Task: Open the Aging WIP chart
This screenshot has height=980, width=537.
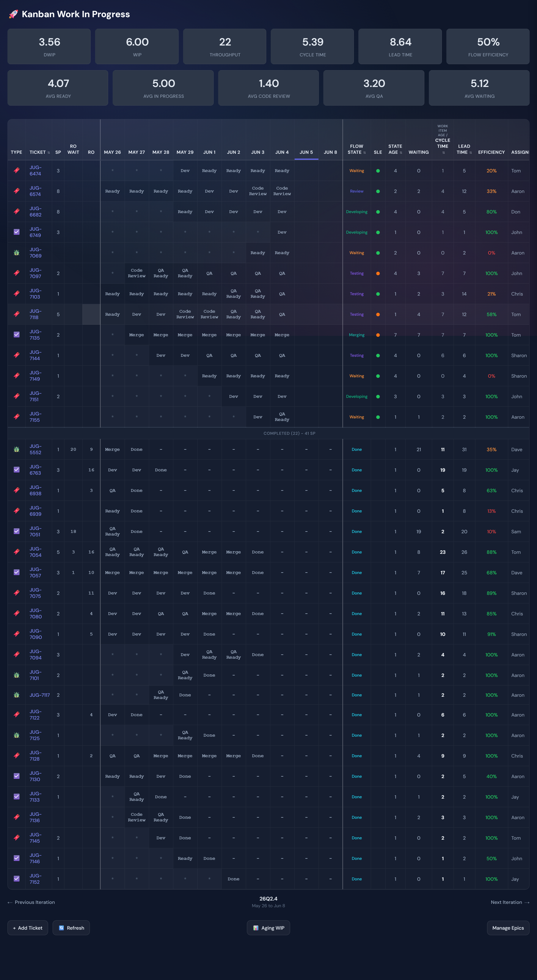Action: [x=268, y=928]
